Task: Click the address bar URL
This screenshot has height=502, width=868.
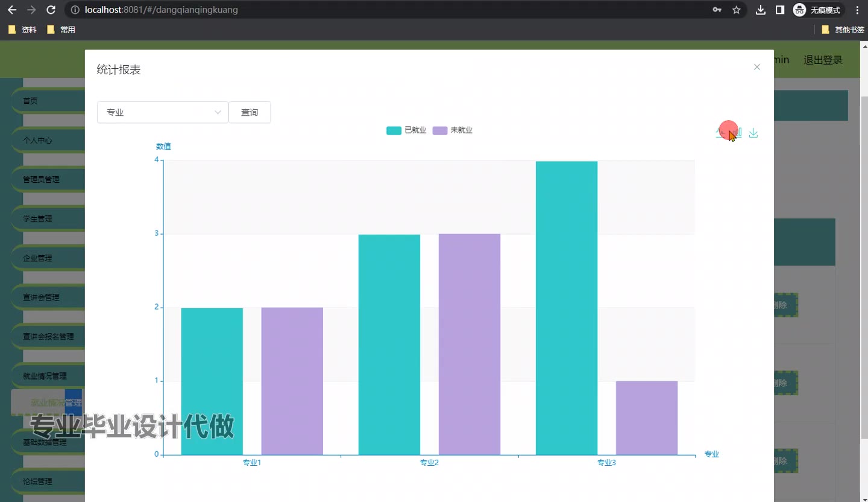Action: [162, 10]
